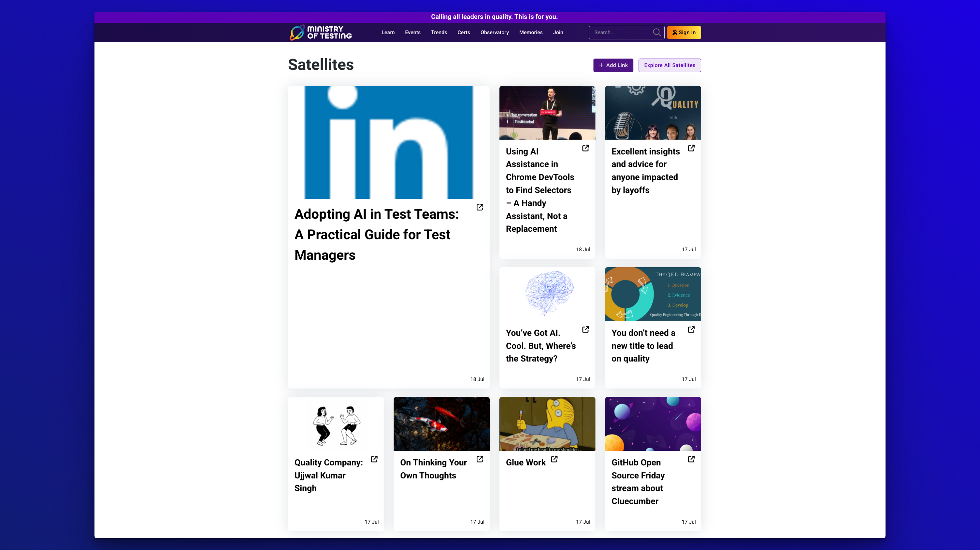Open external link icon for GitHub Open Source card

691,459
